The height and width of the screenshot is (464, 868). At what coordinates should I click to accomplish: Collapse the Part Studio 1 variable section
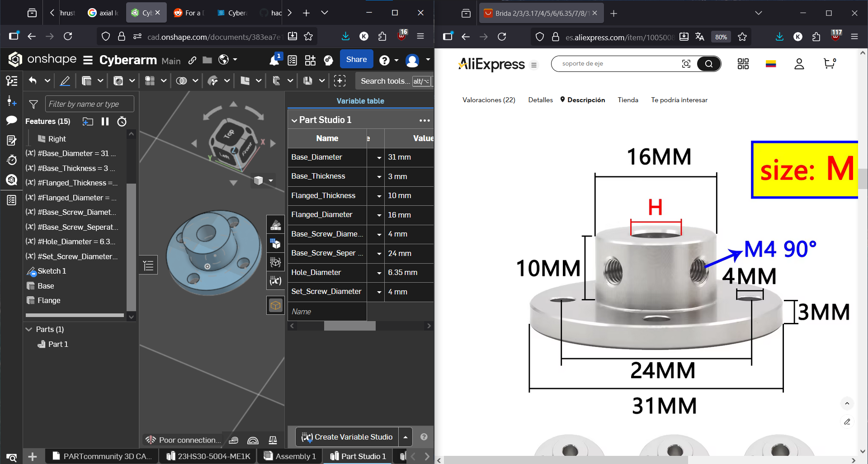coord(294,120)
